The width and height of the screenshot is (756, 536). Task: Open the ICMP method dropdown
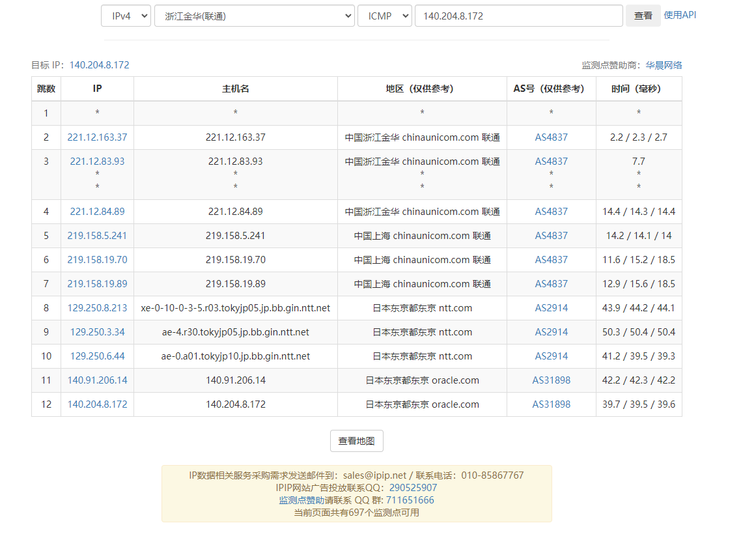point(385,16)
